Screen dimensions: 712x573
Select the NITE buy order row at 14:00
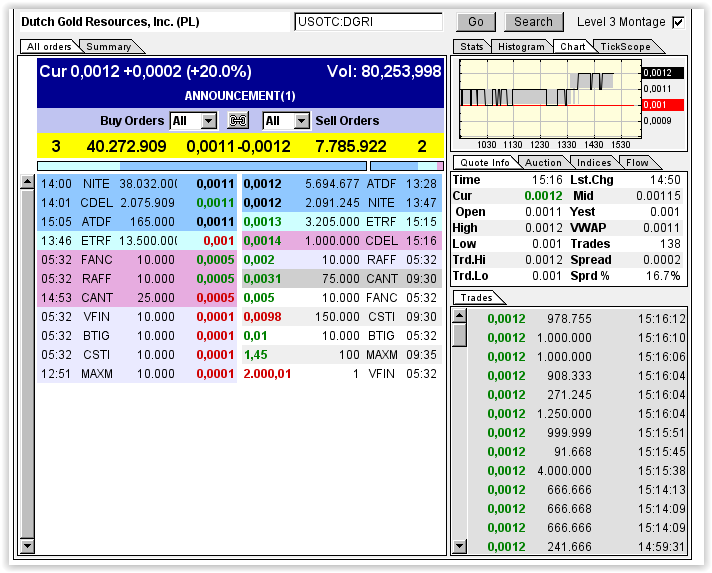point(137,184)
